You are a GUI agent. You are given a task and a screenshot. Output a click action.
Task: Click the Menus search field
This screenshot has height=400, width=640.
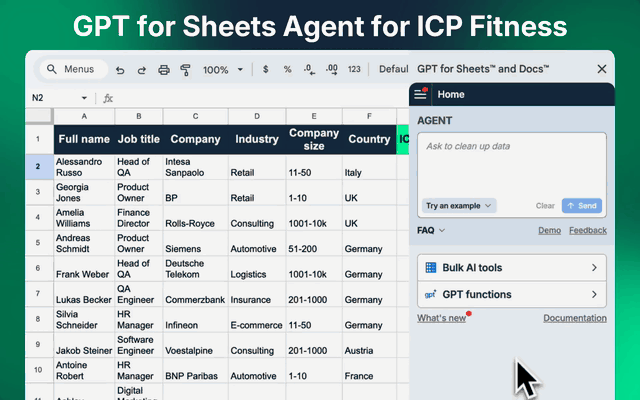pos(73,69)
